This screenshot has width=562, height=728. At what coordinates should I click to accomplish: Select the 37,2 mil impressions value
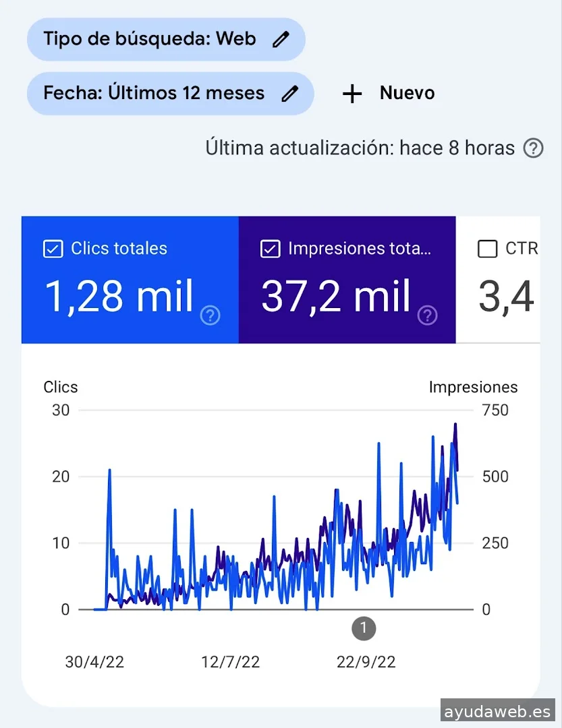[336, 297]
